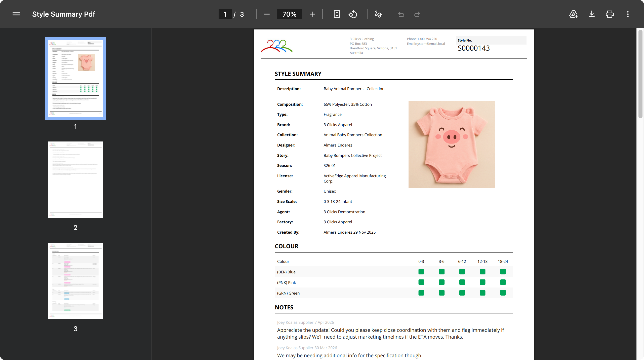Viewport: 644px width, 360px height.
Task: Click the zoom out minus button
Action: [x=267, y=14]
